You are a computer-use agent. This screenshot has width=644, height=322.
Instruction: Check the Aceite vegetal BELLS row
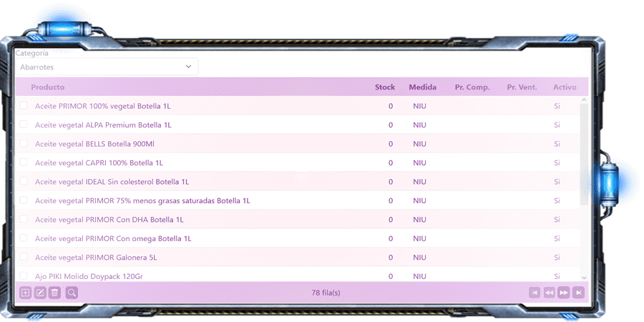coord(24,143)
